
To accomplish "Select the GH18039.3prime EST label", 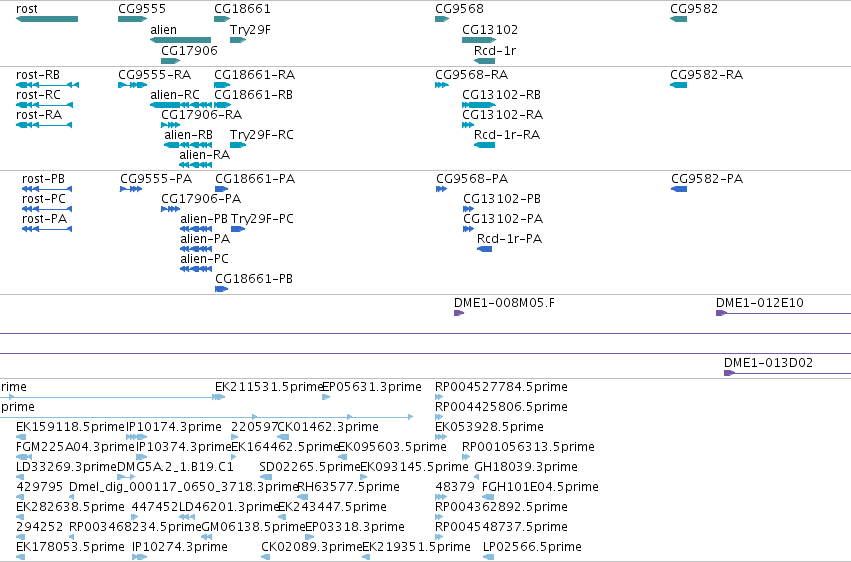I will click(x=526, y=467).
